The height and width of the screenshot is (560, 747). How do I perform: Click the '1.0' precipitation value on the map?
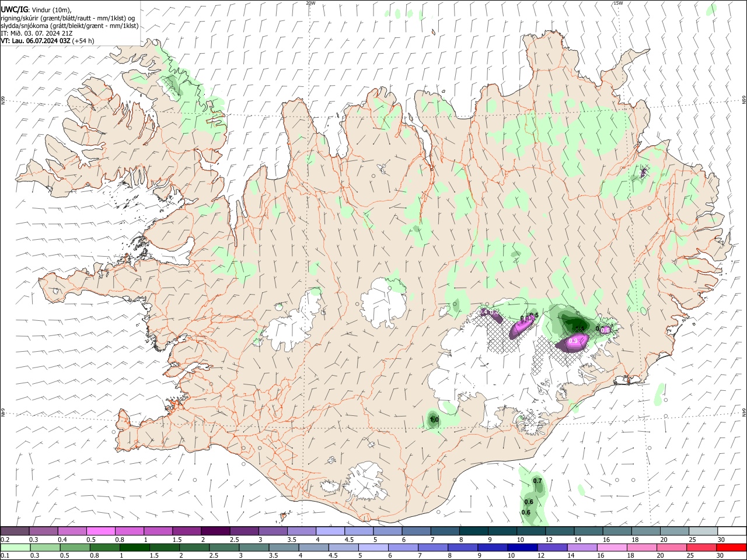point(434,420)
